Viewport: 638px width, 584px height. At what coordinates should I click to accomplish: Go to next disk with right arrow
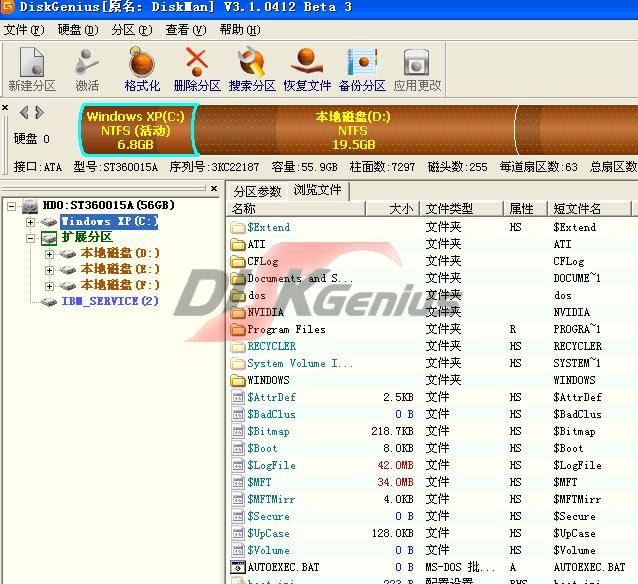coord(39,112)
